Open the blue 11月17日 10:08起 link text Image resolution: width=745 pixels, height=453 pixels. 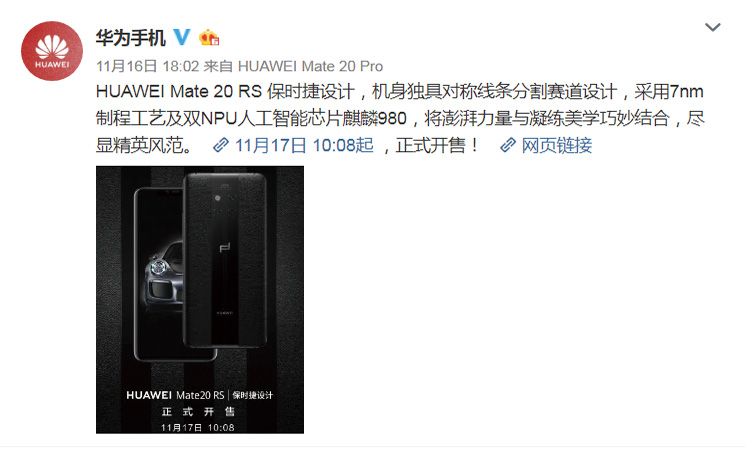click(305, 145)
